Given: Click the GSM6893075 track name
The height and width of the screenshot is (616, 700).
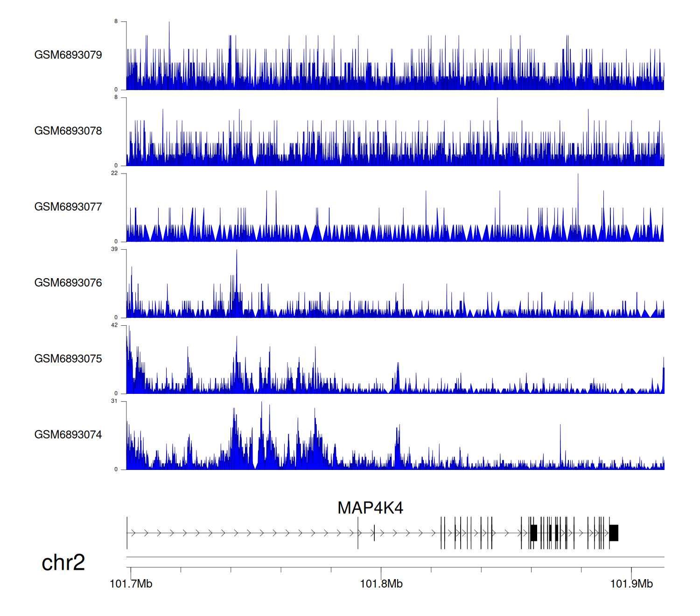Looking at the screenshot, I should tap(68, 359).
